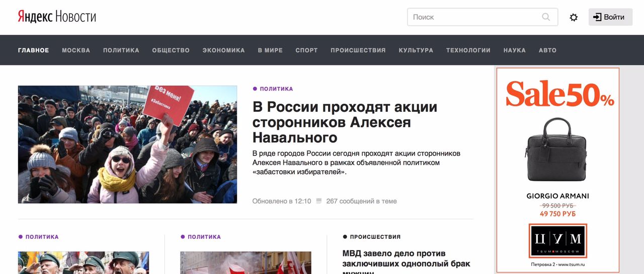Open the Авто section
The width and height of the screenshot is (644, 274).
tap(548, 50)
